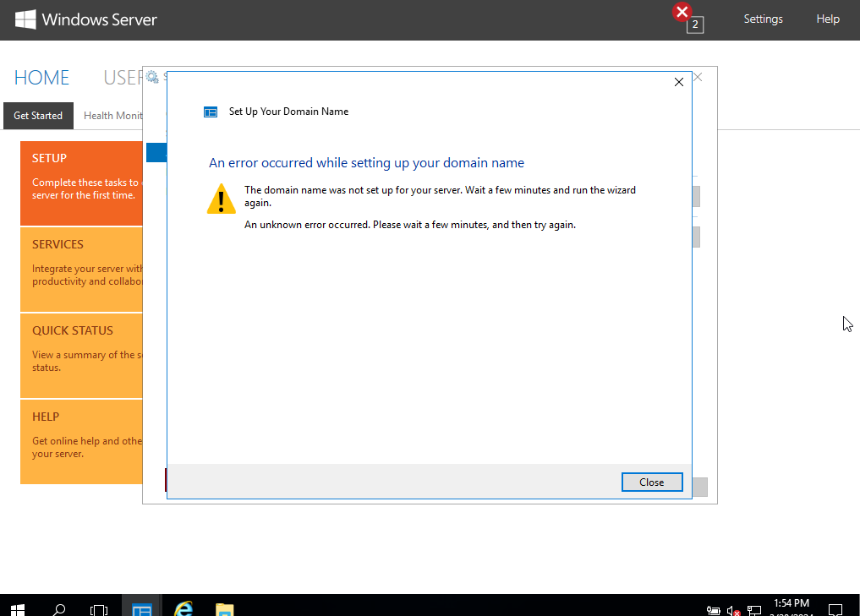Open the SERVICES tile

click(x=81, y=269)
